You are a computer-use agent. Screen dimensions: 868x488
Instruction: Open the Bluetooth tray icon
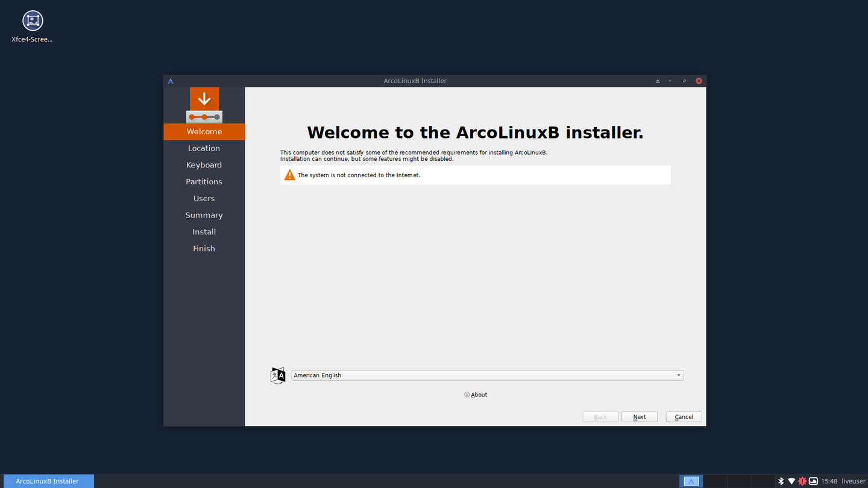coord(781,481)
